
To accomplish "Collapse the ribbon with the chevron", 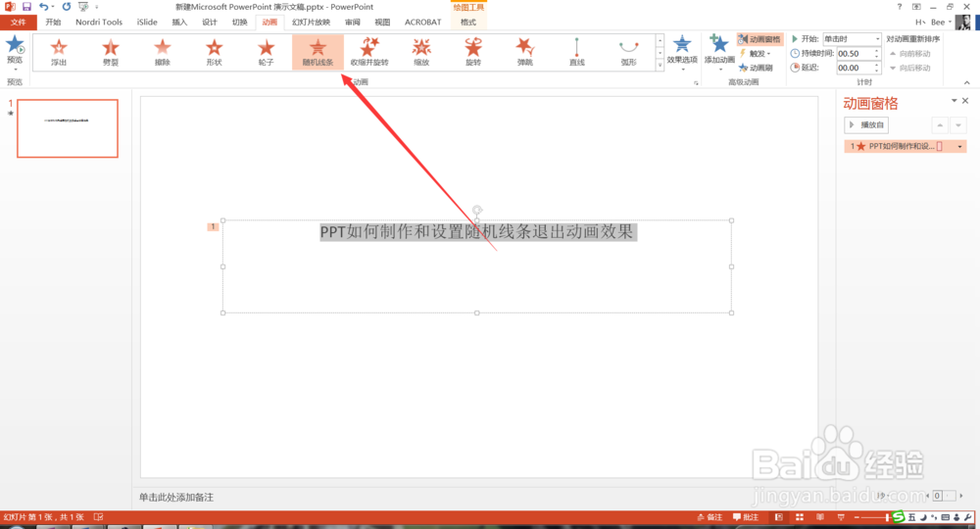I will coord(966,82).
